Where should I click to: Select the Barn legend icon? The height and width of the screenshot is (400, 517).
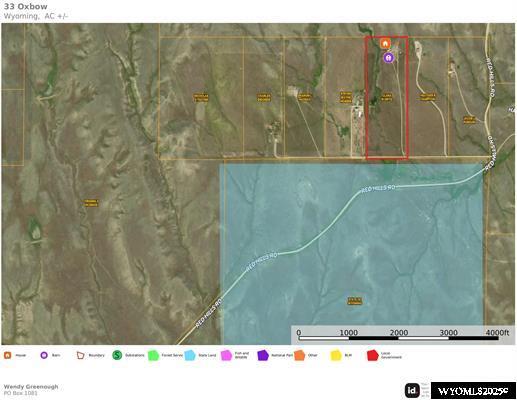44,355
